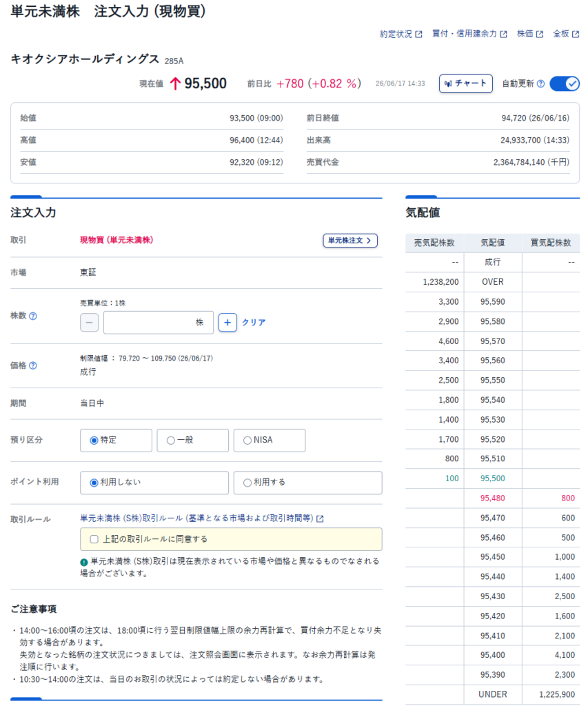Click 高値 value 96,400 (12:44)
Screen dimensions: 588x706
[256, 141]
